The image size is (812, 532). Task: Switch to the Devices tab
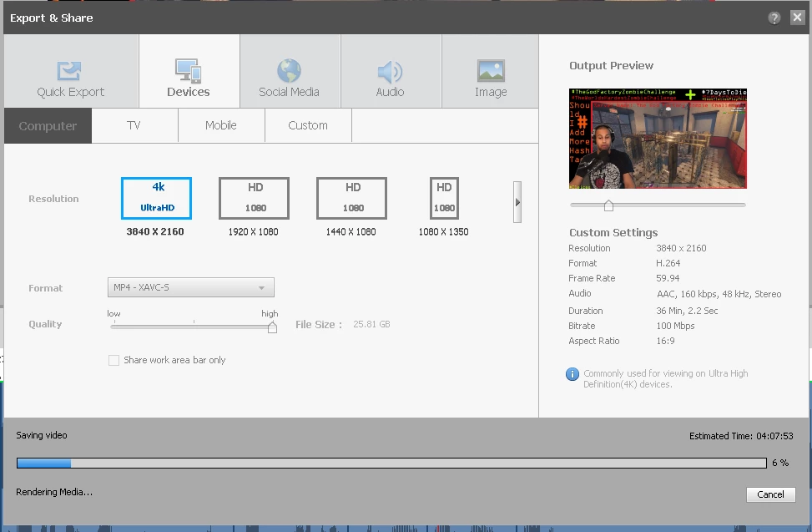point(189,72)
